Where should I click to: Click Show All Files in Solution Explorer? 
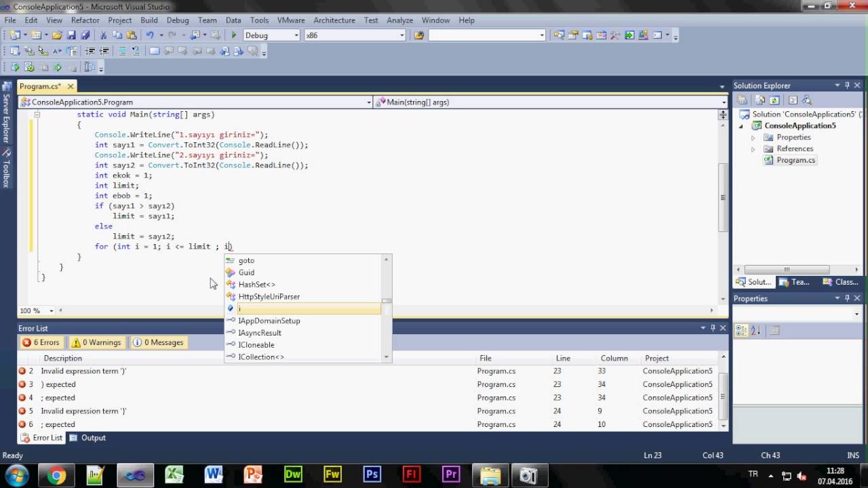[x=761, y=100]
